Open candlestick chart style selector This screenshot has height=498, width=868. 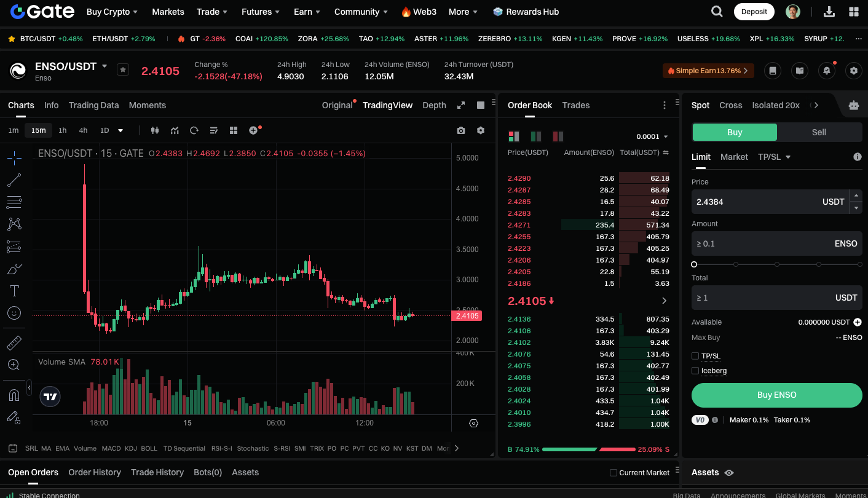[x=155, y=130]
